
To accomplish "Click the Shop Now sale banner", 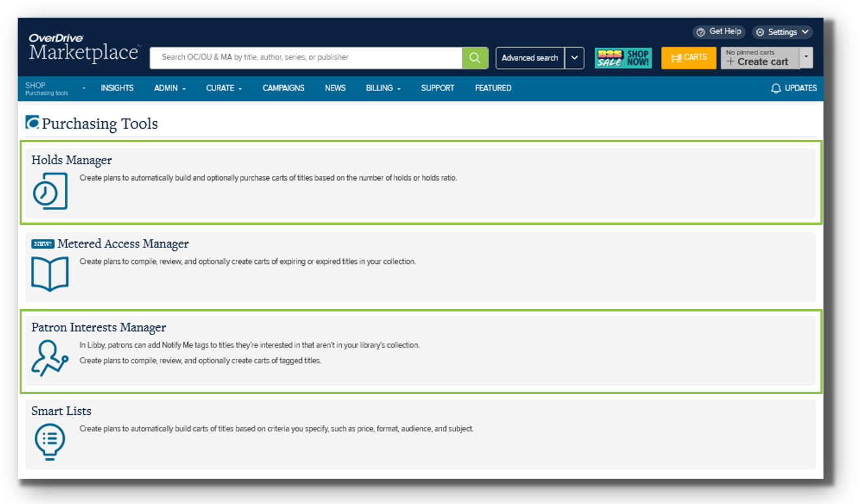I will (x=623, y=58).
